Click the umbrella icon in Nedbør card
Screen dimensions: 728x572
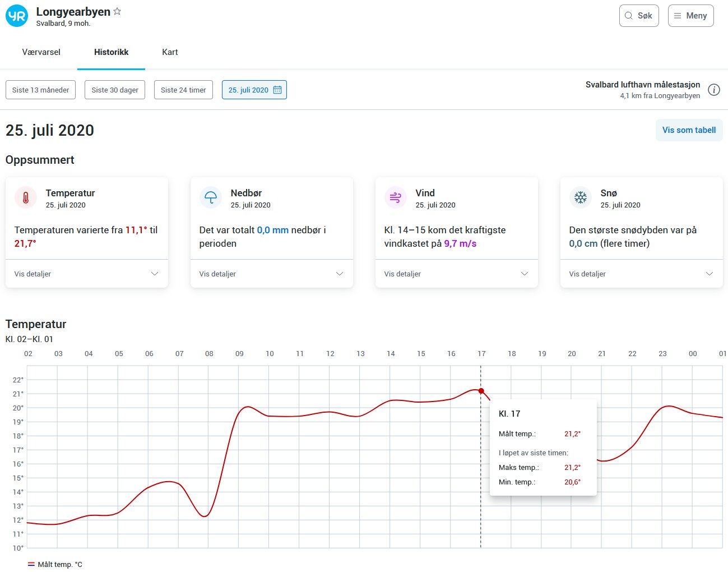click(211, 198)
